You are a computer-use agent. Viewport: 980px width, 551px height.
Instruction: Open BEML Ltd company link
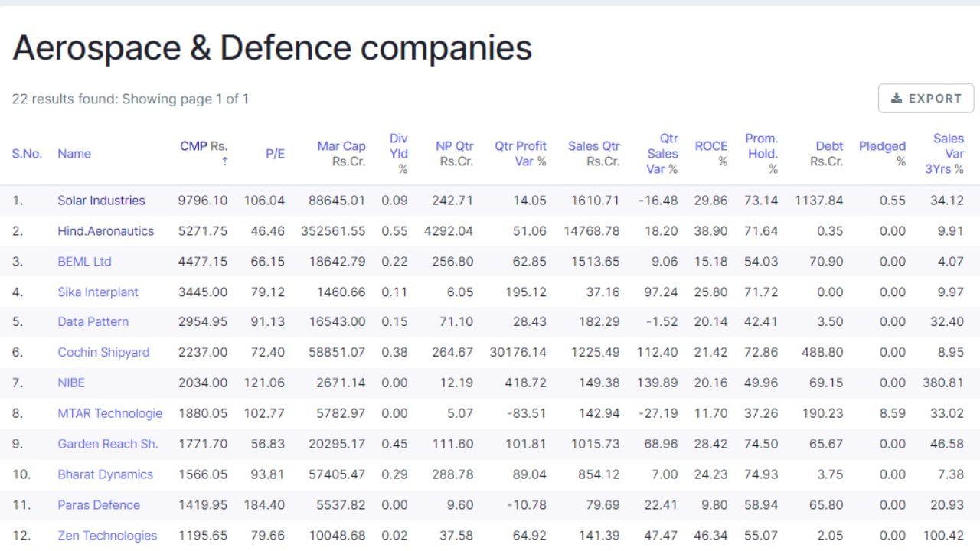[x=84, y=262]
